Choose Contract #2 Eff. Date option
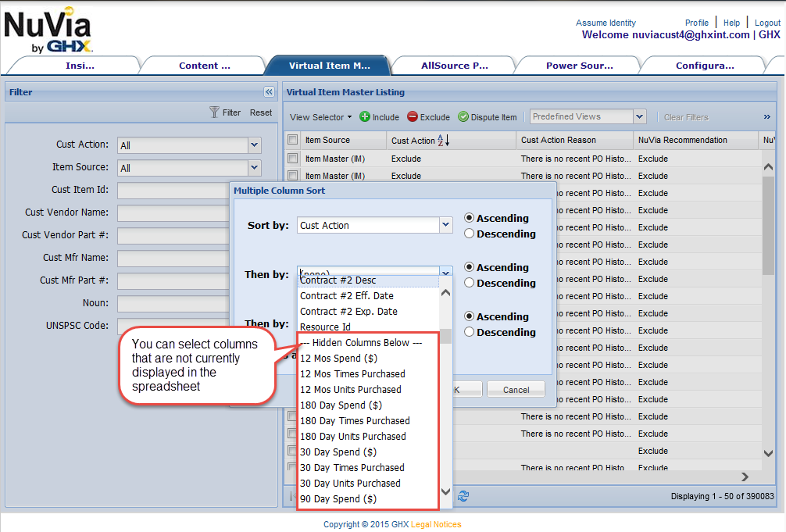 pos(369,296)
